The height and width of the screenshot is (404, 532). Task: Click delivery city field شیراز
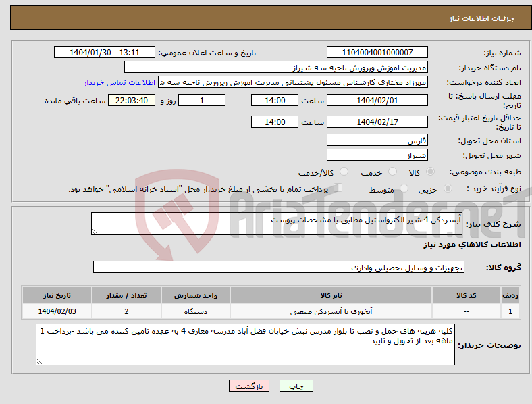(x=377, y=155)
